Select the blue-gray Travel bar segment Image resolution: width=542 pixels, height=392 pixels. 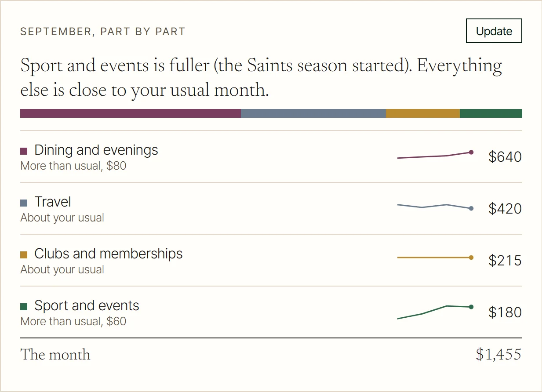pos(313,113)
